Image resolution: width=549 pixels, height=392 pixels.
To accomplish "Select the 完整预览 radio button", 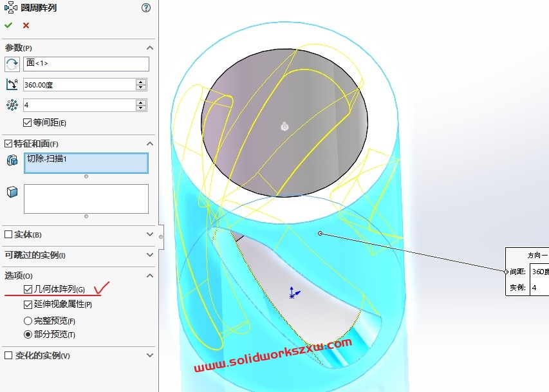I will coord(26,320).
